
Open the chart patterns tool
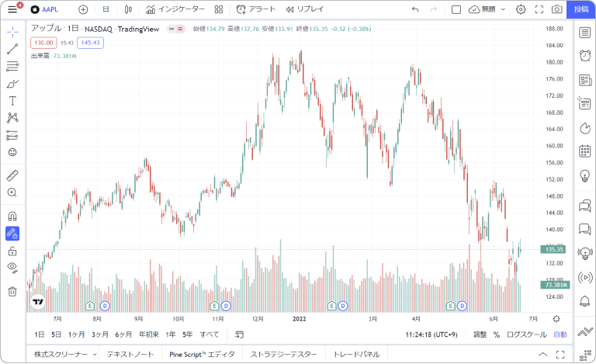click(12, 118)
